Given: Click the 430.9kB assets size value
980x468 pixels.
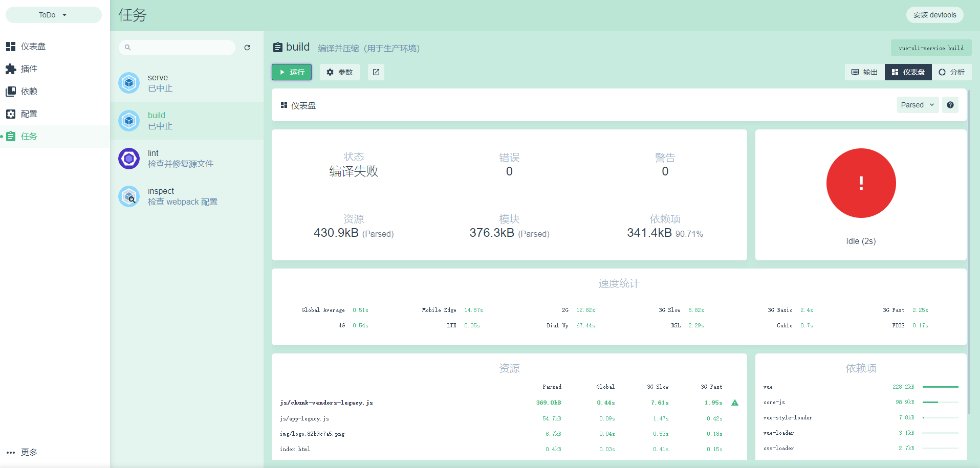Looking at the screenshot, I should (x=336, y=233).
